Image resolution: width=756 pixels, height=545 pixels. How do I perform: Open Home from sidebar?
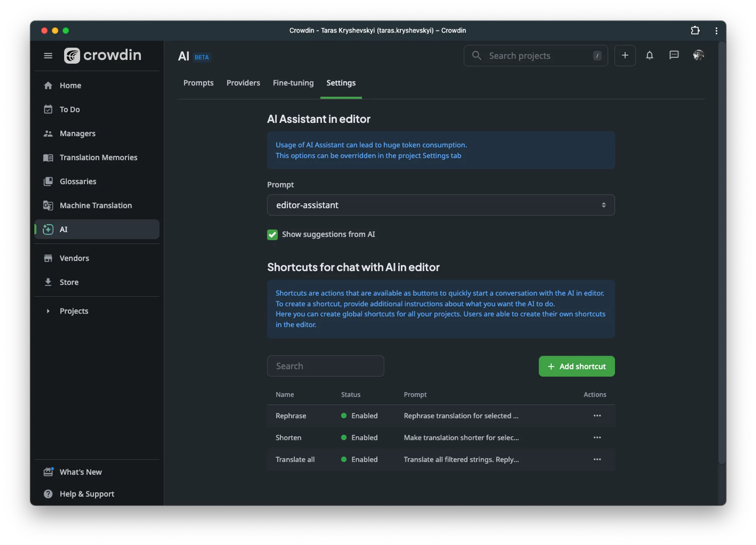pos(97,86)
